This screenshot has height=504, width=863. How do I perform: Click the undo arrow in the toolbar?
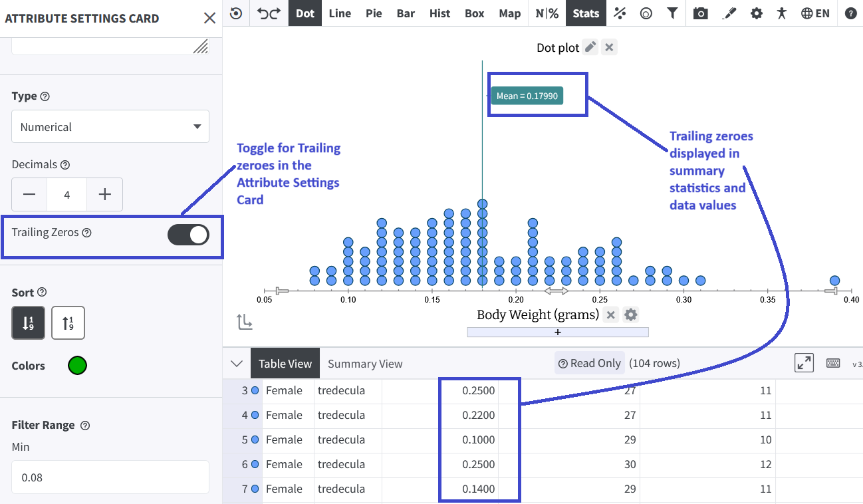[x=262, y=13]
